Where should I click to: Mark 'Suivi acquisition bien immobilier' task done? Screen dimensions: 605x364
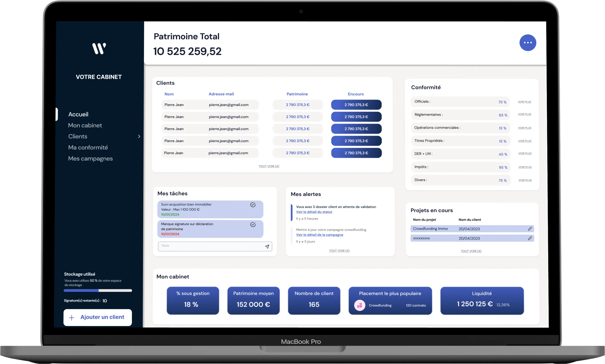[253, 205]
